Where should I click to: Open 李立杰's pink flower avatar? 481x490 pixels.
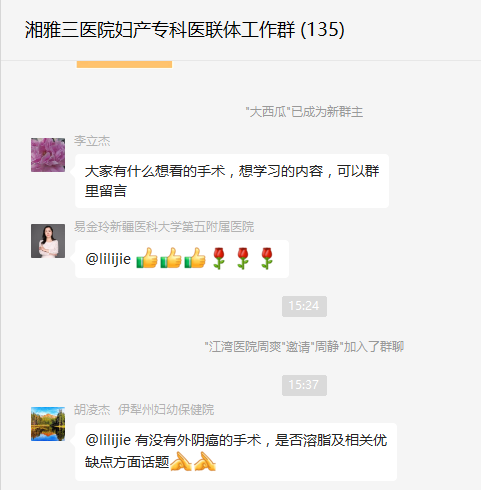48,155
